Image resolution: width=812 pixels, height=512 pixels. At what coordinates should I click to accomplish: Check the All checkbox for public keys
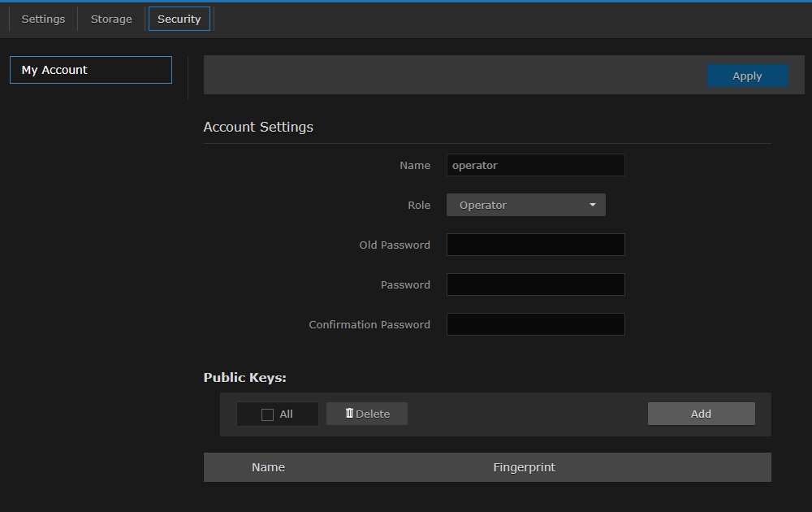[268, 414]
